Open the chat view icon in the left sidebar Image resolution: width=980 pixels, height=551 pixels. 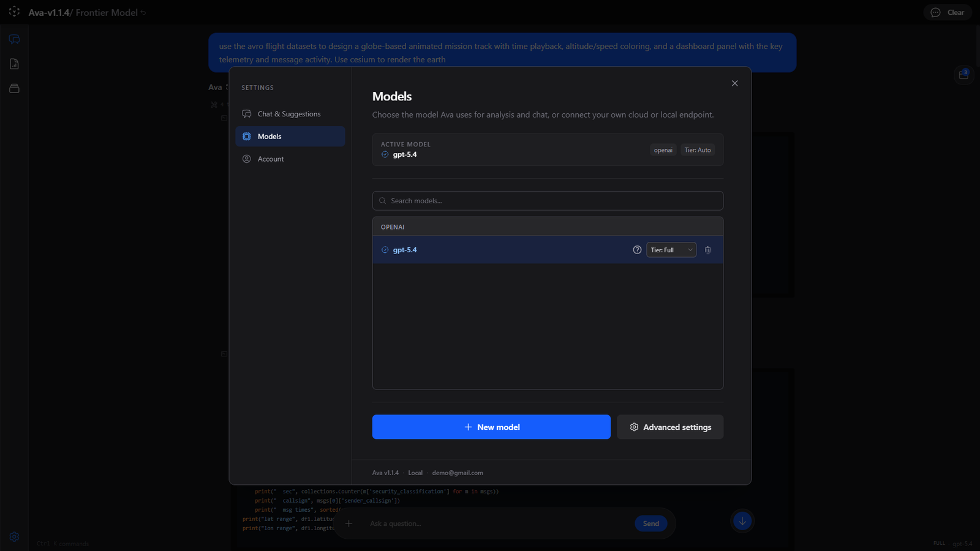point(14,39)
